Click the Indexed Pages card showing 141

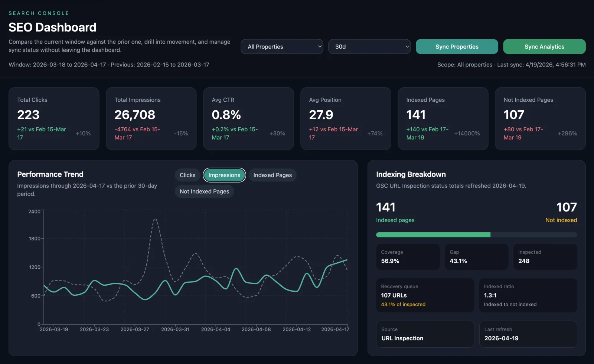[x=443, y=118]
